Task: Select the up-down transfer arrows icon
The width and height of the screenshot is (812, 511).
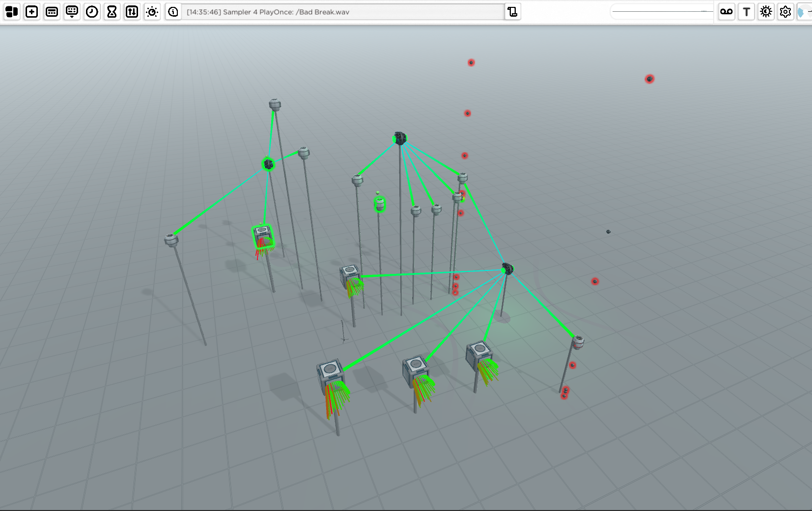Action: point(132,12)
